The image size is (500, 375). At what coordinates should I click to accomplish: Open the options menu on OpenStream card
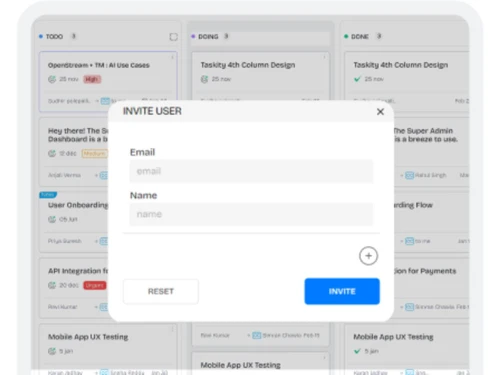[x=172, y=57]
